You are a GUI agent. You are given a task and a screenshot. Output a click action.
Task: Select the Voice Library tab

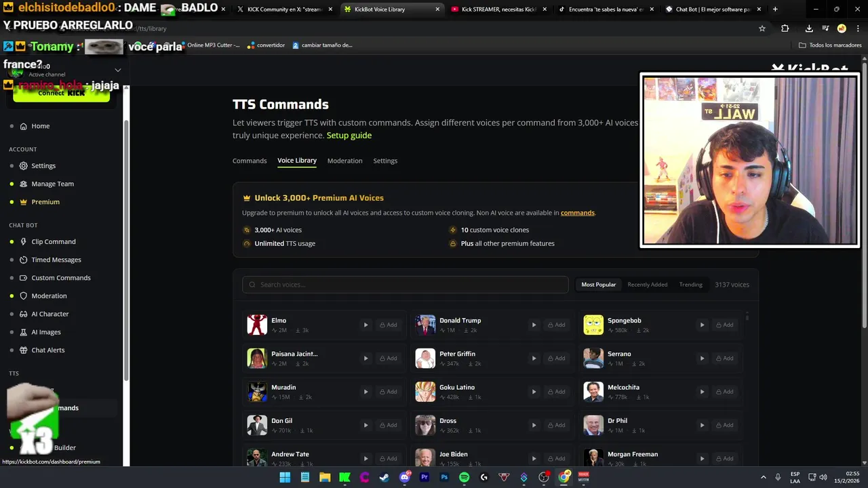(x=297, y=161)
